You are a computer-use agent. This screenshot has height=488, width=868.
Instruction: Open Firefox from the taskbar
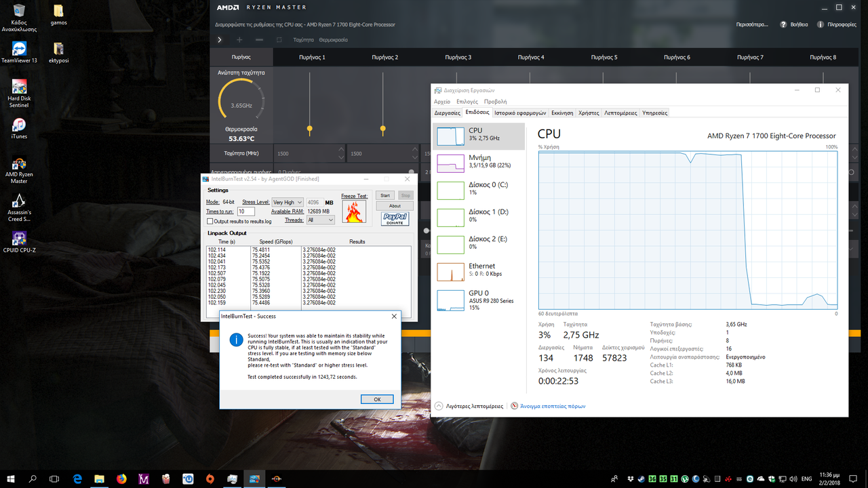121,479
